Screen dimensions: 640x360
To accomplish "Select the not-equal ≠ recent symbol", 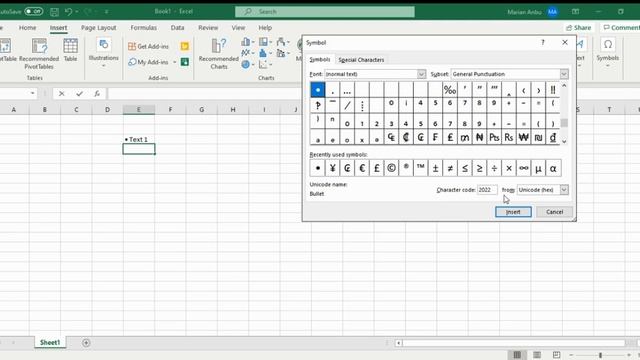I will 450,168.
